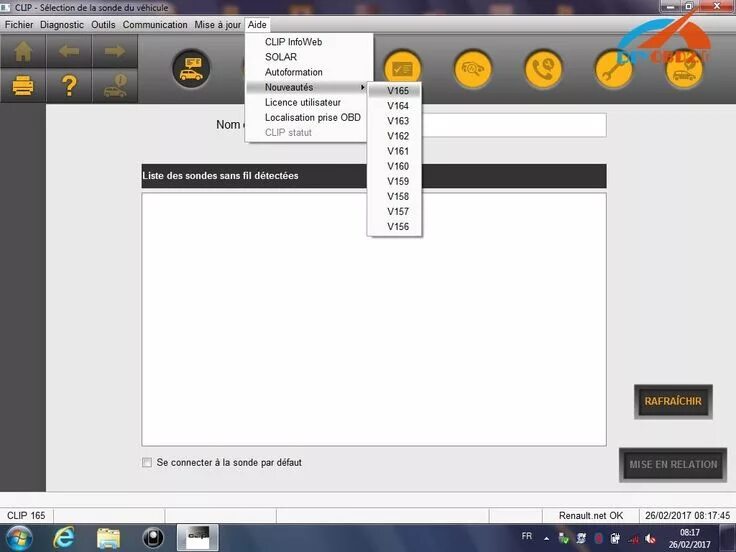
Task: Click the status bar date 26/02/2017 08:17:45
Action: click(687, 515)
